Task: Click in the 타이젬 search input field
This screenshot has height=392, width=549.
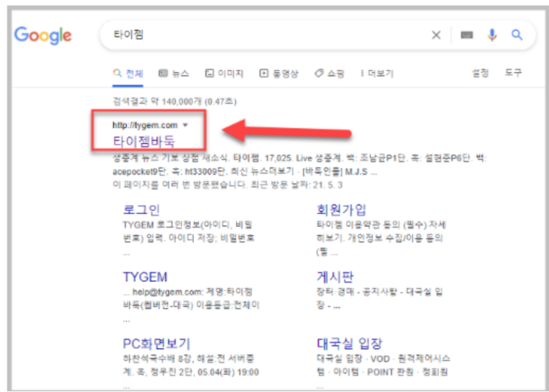Action: point(266,35)
